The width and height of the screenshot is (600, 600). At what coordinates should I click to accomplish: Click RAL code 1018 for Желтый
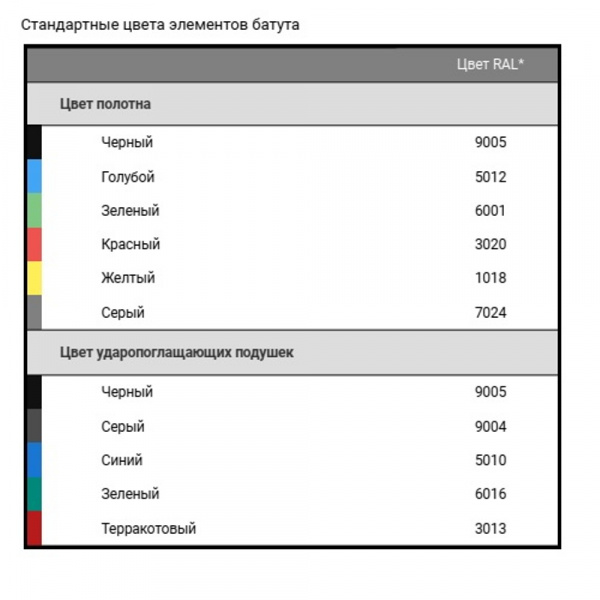[x=491, y=278]
